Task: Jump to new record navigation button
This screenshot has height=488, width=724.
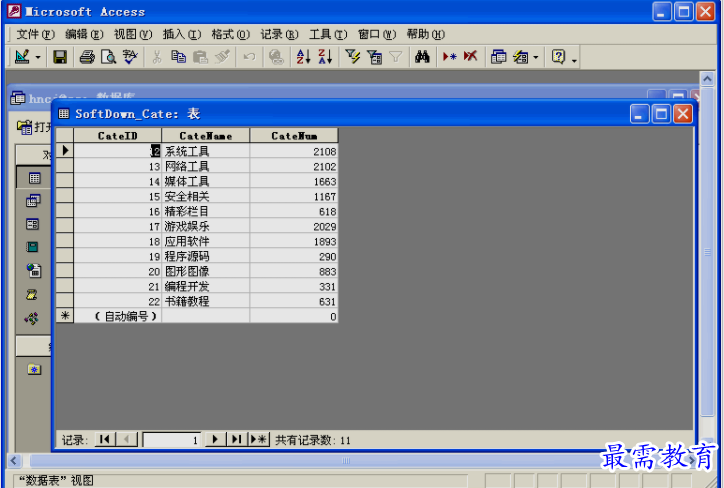Action: [x=259, y=439]
